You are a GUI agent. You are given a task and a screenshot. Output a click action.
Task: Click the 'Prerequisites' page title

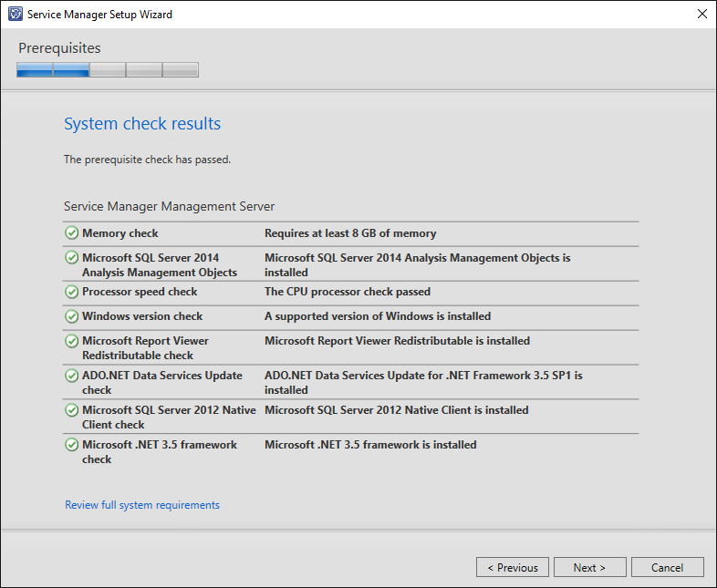(x=59, y=48)
